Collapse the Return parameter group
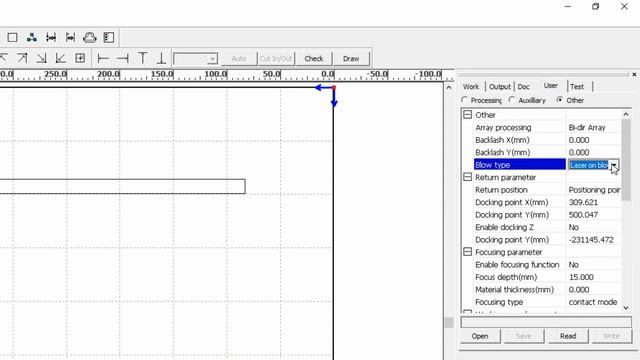Screen dimensions: 640x360 467,177
